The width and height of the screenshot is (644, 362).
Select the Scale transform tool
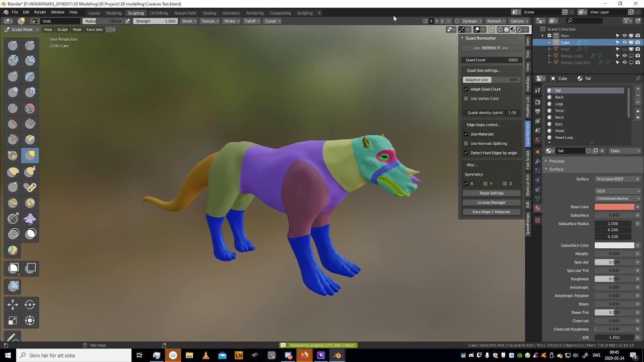click(13, 320)
